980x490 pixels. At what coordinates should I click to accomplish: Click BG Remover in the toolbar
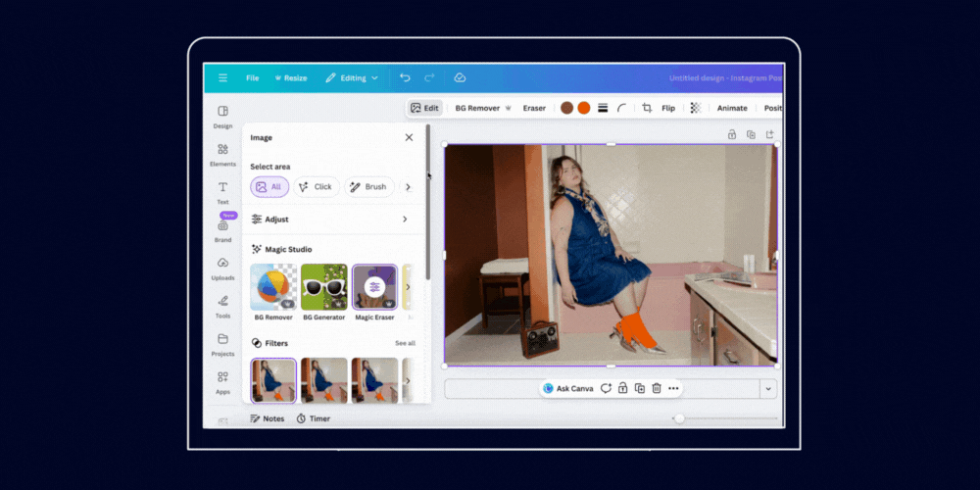coord(483,108)
